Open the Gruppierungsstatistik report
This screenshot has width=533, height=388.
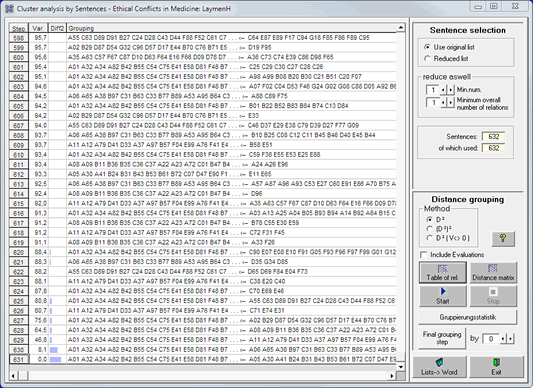468,317
